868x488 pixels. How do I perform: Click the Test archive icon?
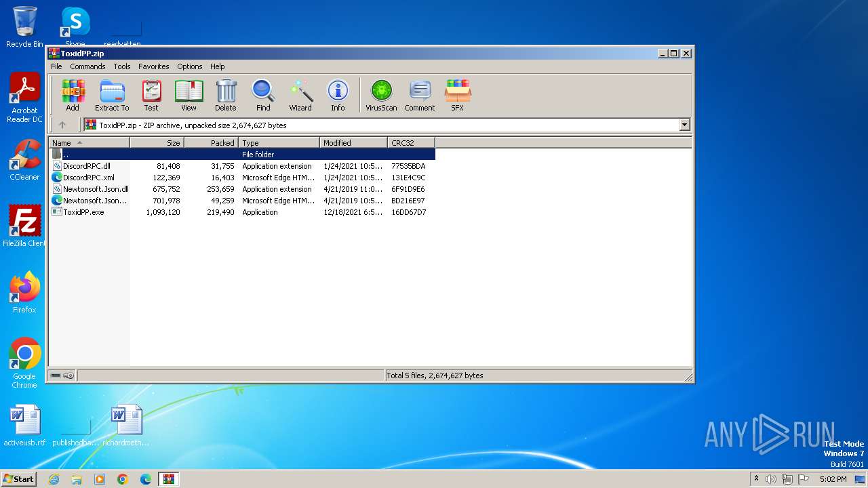(x=151, y=95)
